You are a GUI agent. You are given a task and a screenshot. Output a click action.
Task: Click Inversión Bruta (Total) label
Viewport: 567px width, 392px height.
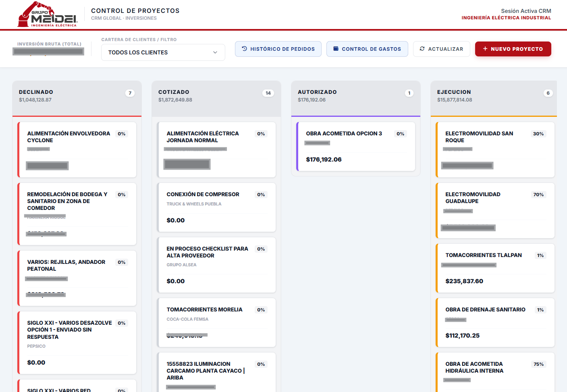(x=49, y=44)
